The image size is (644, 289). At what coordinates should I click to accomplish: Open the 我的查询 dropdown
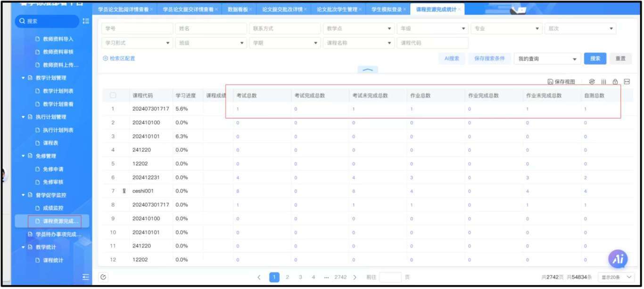point(547,59)
